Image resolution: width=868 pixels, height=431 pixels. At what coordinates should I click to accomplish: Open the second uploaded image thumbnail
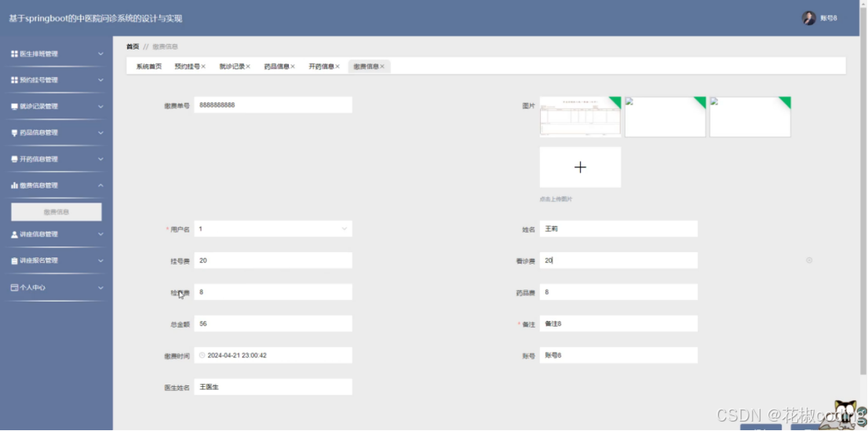coord(666,117)
